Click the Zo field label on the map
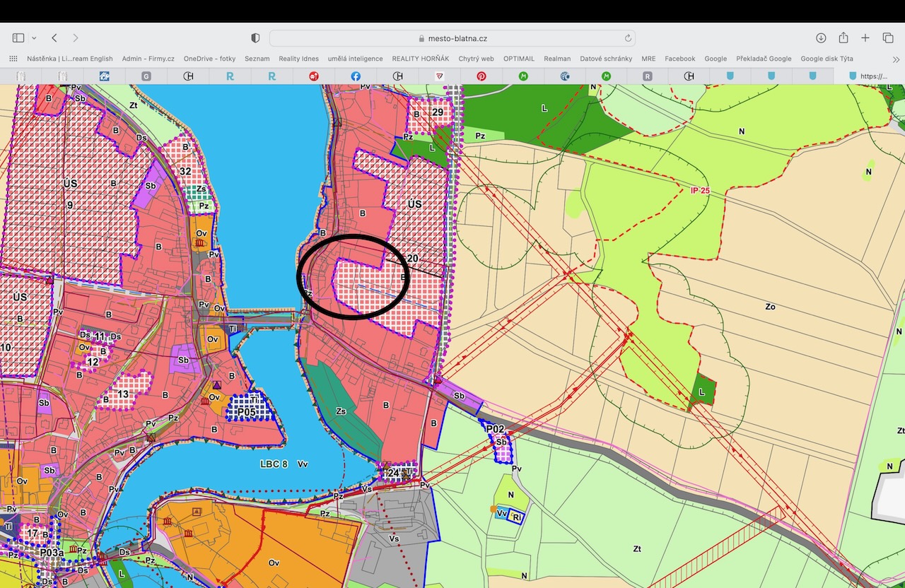 [x=770, y=307]
